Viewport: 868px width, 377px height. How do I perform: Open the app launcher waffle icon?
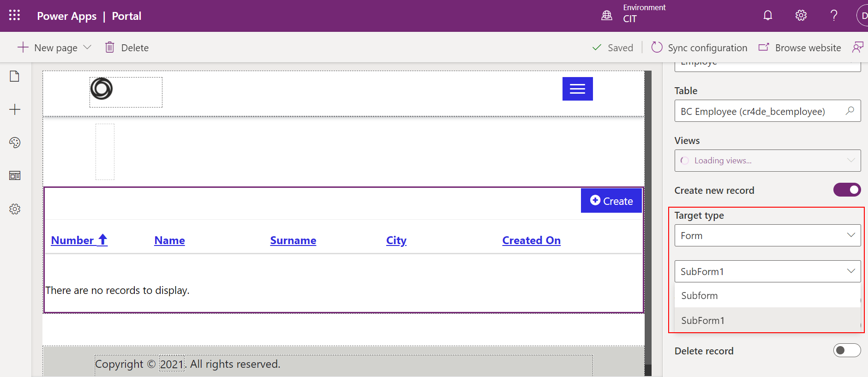click(15, 15)
